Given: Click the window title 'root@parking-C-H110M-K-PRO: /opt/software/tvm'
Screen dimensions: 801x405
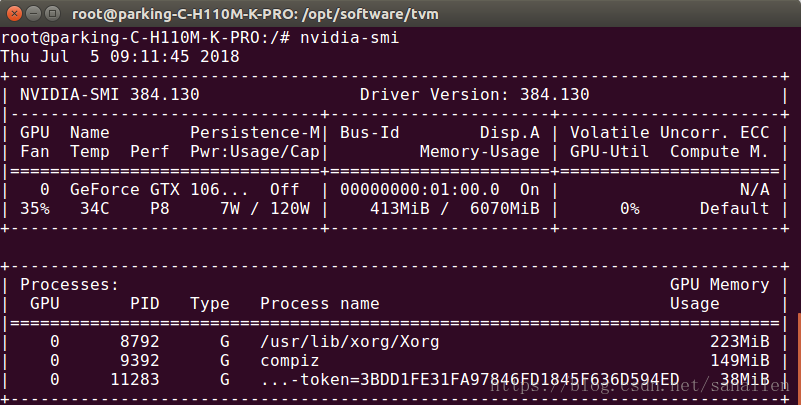Looking at the screenshot, I should [255, 14].
